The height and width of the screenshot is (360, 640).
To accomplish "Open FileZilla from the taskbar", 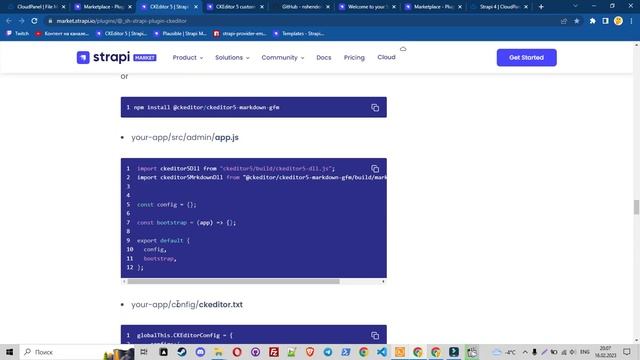I will pos(274,352).
